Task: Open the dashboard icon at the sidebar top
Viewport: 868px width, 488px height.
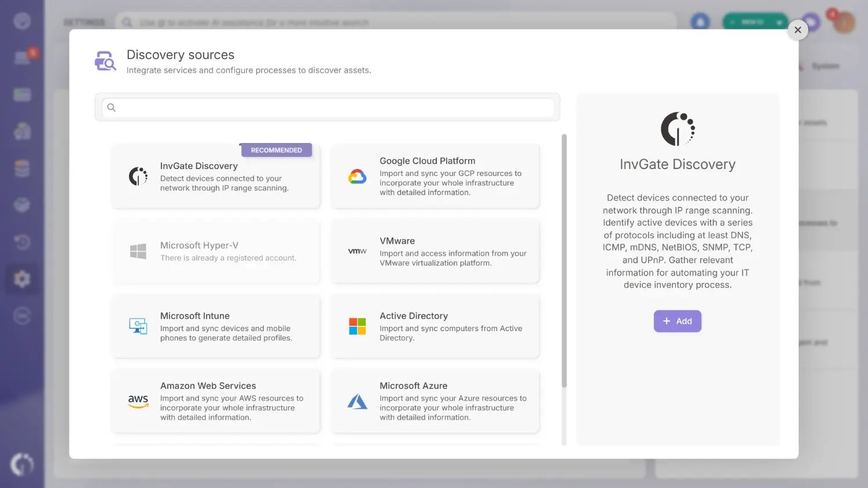Action: [x=22, y=21]
